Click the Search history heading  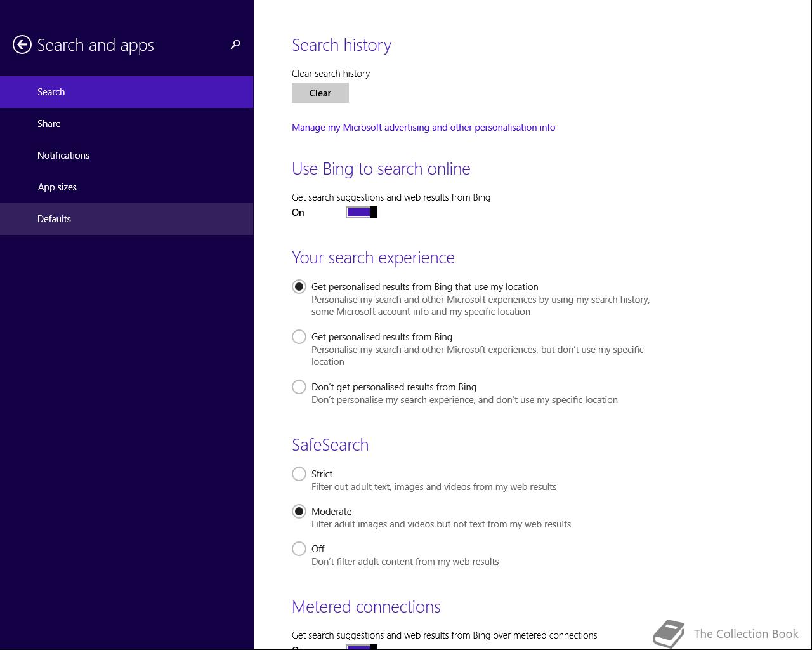point(341,45)
